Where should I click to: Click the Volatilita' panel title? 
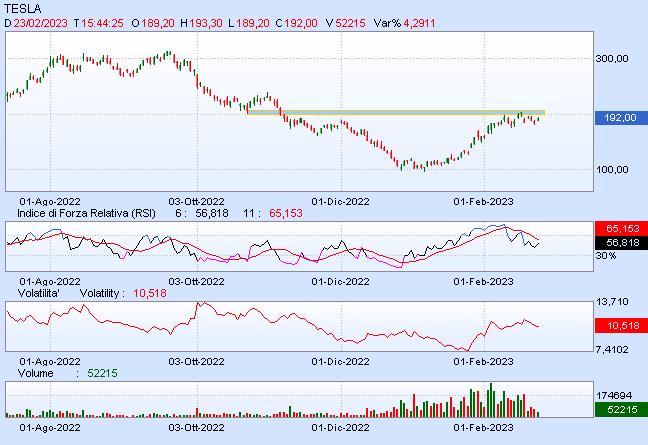pos(38,293)
